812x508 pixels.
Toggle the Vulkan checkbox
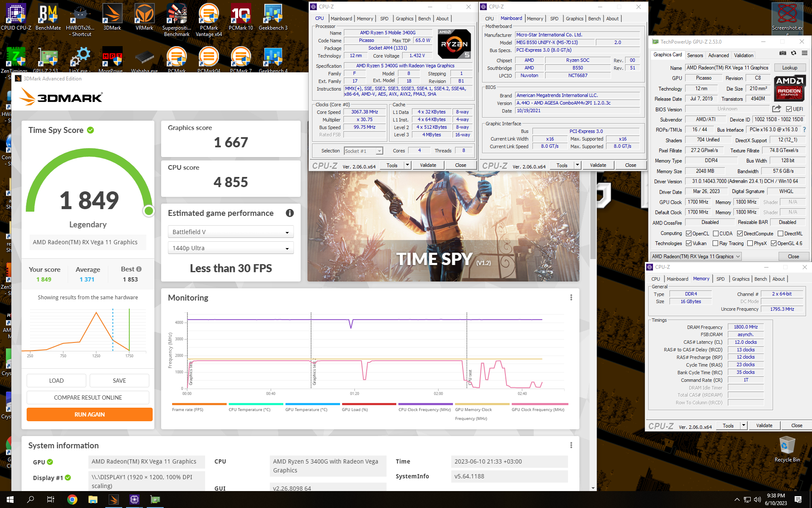click(689, 243)
